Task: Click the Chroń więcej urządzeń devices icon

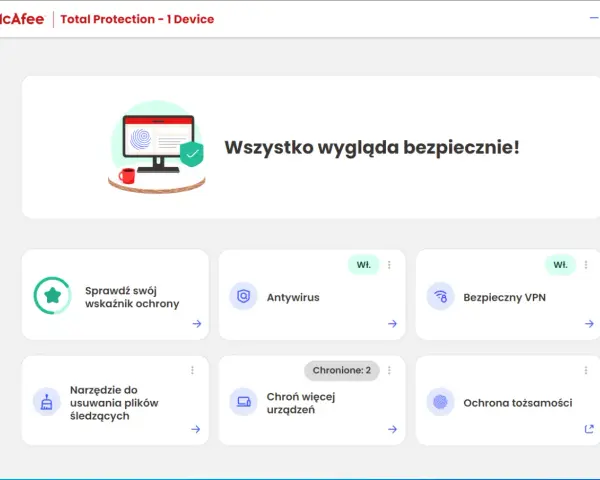Action: pos(243,402)
